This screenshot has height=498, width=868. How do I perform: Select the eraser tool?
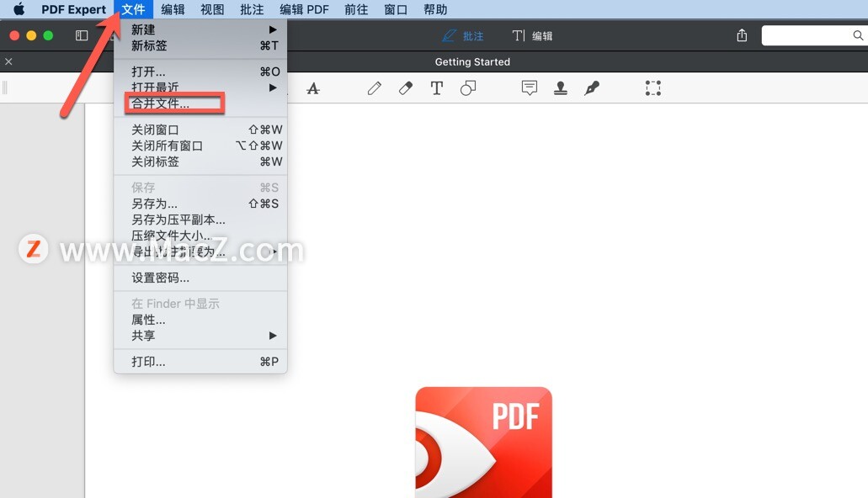coord(405,88)
